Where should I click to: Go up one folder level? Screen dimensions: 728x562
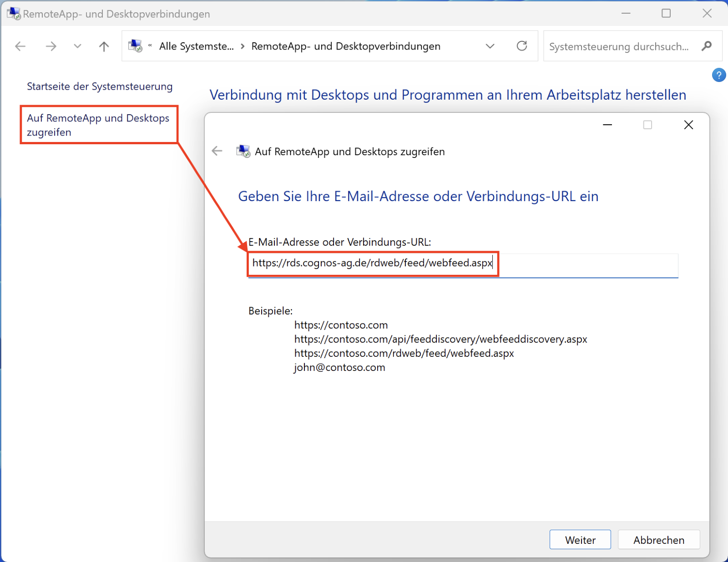tap(104, 46)
